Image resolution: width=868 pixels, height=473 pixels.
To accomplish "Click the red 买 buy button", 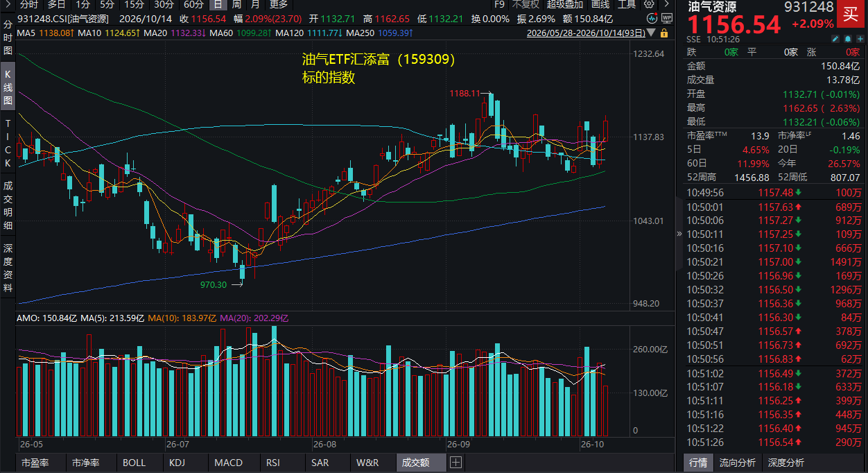I will coord(849,13).
